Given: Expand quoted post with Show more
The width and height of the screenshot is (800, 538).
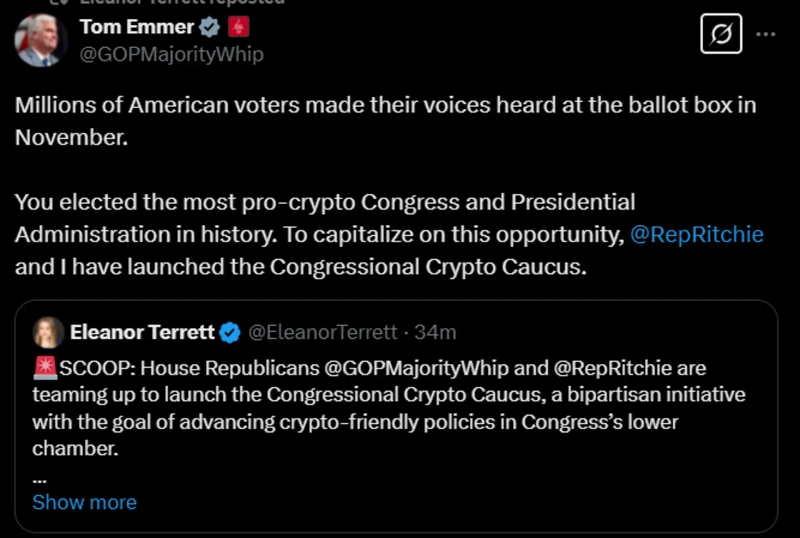Looking at the screenshot, I should [84, 502].
